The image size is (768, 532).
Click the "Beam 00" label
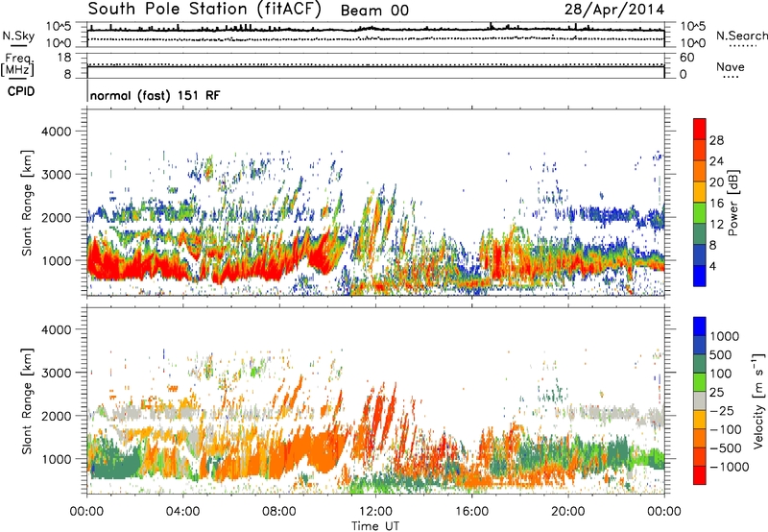click(374, 11)
